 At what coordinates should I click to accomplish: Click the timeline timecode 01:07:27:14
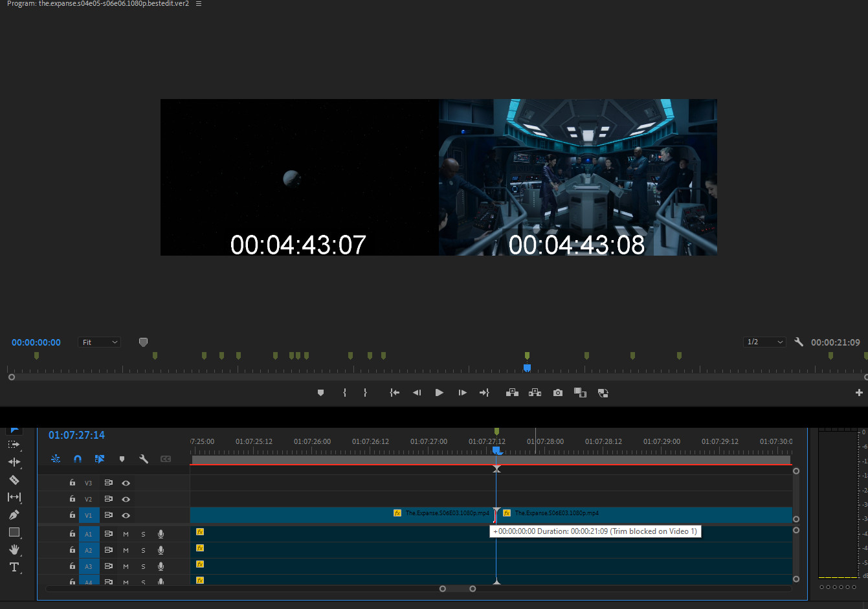tap(76, 436)
